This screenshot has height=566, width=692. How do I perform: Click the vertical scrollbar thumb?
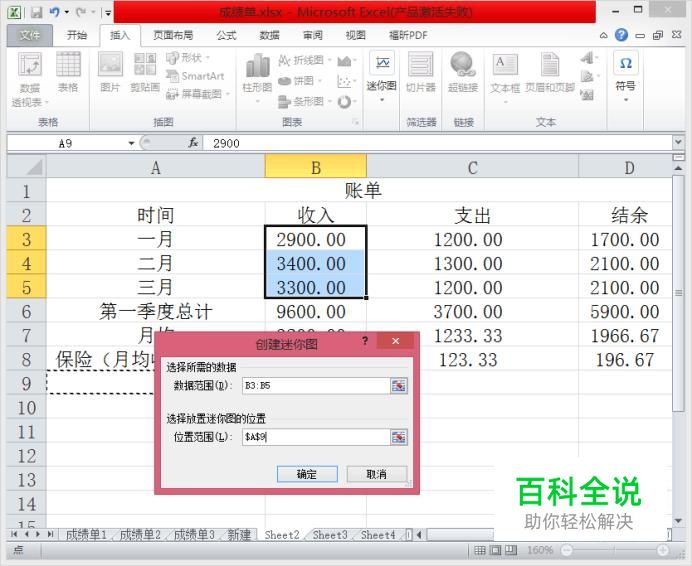click(x=678, y=293)
